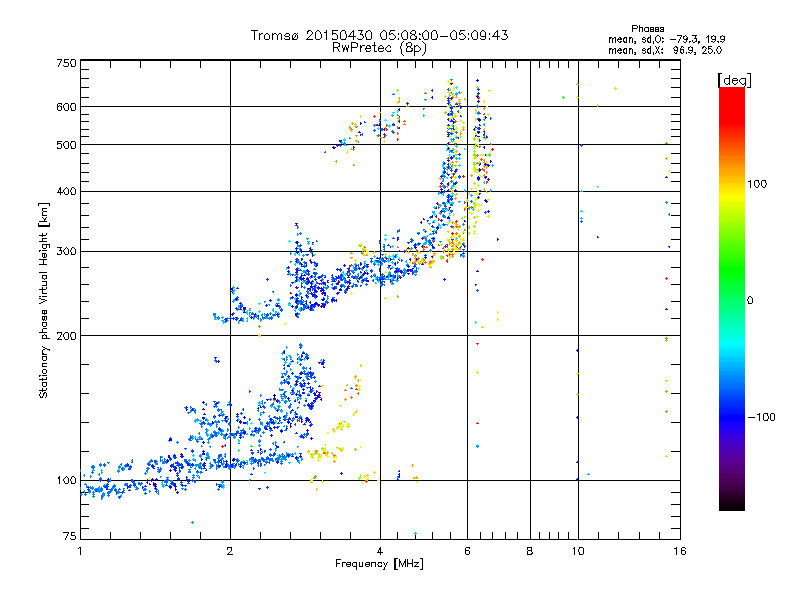Screen dimensions: 800x600
Task: Click the '[deg]' colorbar unit label
Action: [734, 80]
